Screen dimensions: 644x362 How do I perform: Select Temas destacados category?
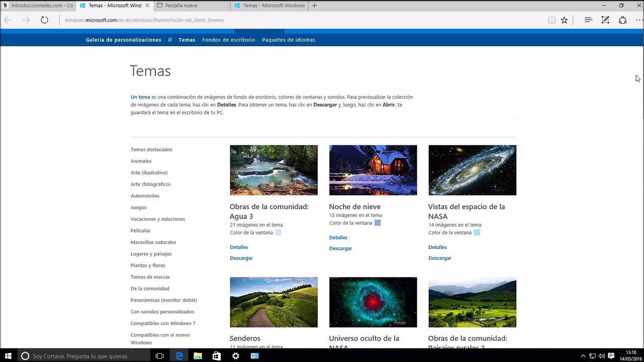click(151, 149)
